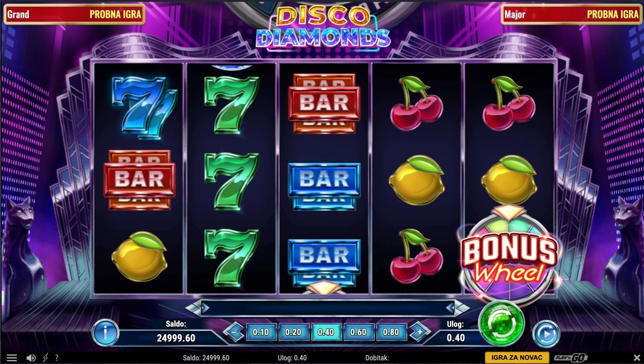Click the Play'n GO logo
The width and height of the screenshot is (644, 364).
point(570,358)
